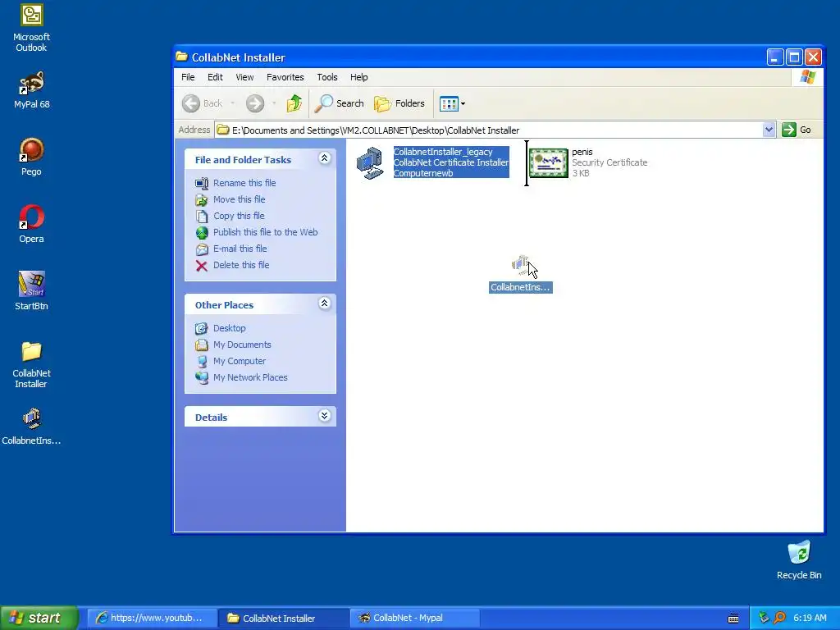Click the Start button
The width and height of the screenshot is (840, 630).
pos(39,618)
